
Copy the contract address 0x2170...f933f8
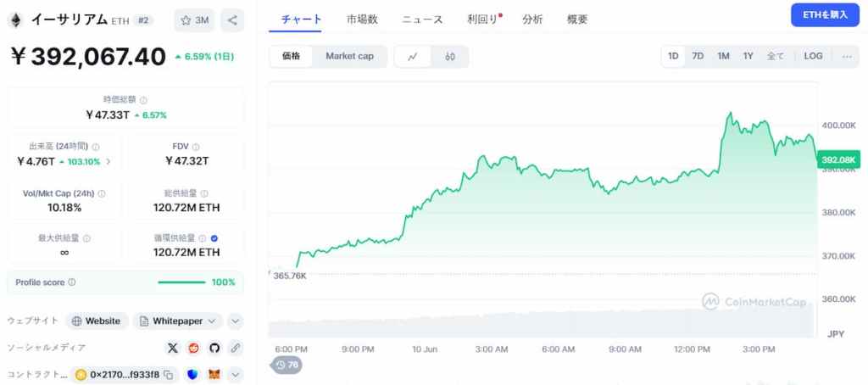coord(169,374)
